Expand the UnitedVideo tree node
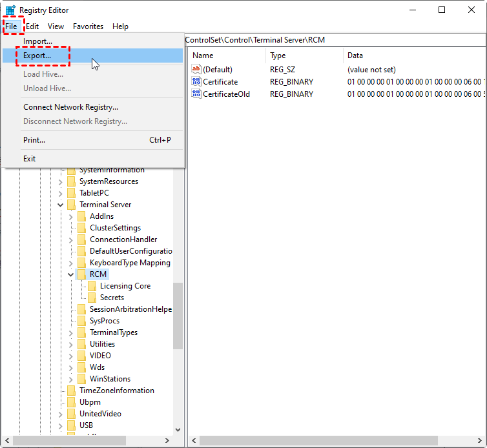This screenshot has height=448, width=487. (x=61, y=414)
